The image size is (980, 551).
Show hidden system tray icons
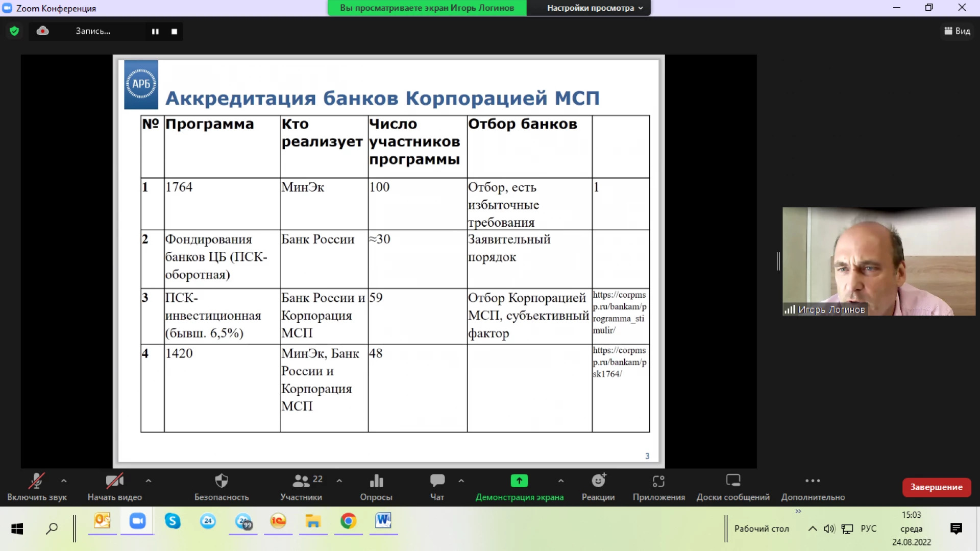pos(812,529)
